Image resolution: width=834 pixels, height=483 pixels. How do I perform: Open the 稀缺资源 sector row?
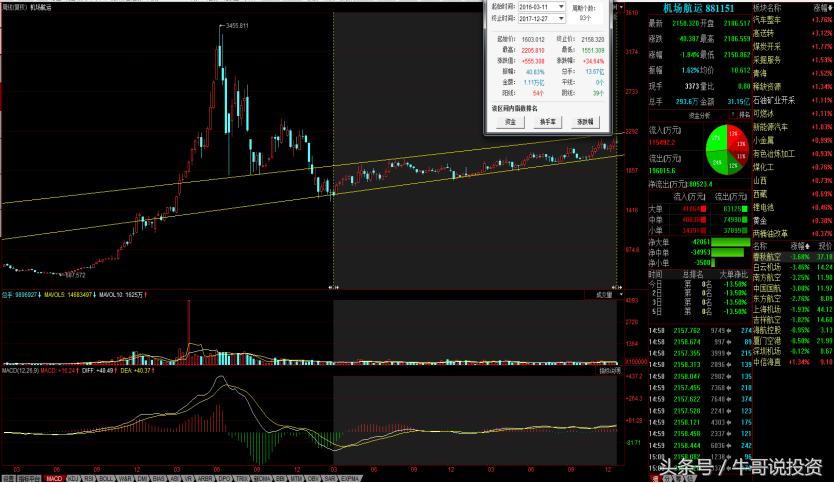point(793,86)
